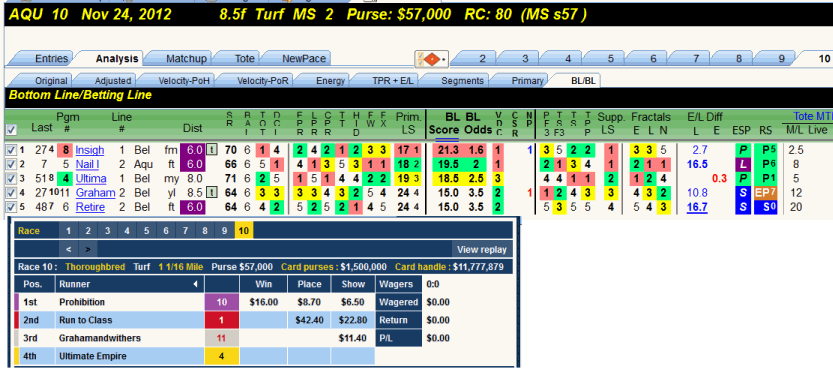Open the Tote tab
Image resolution: width=833 pixels, height=372 pixels.
pyautogui.click(x=240, y=58)
